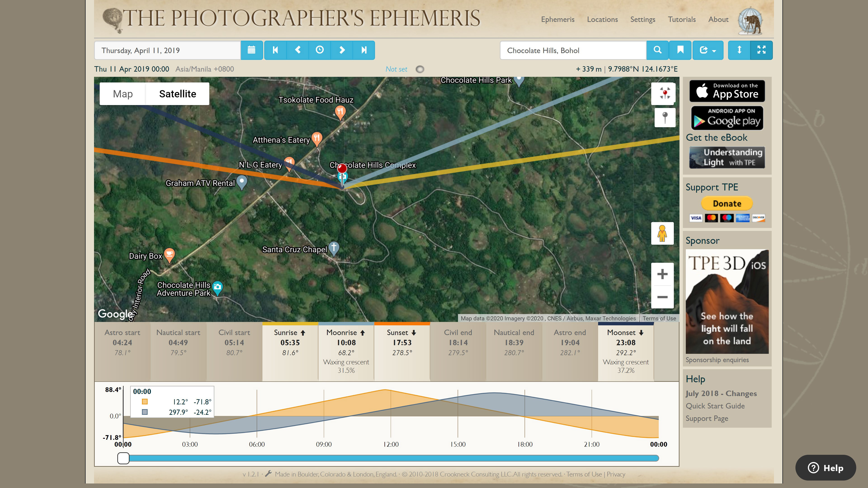Image resolution: width=868 pixels, height=488 pixels.
Task: Select the Astro start 04:24 event
Action: (122, 352)
